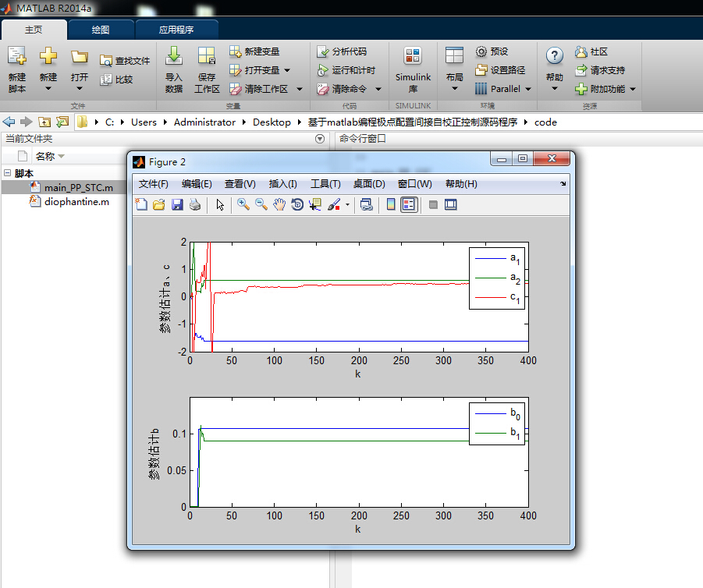Click 分析代码 (Analyze Code) in the toolstrip
The image size is (703, 588).
(x=342, y=51)
